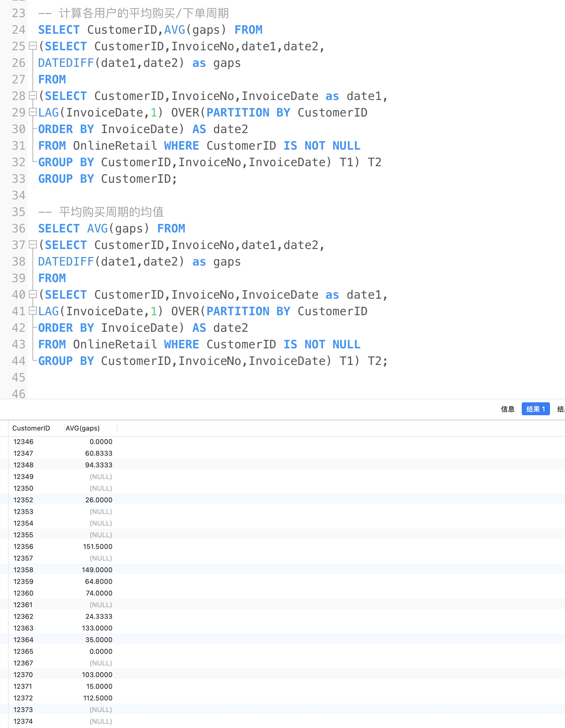The height and width of the screenshot is (728, 565).
Task: Collapse the LAG fold at line 41
Action: pyautogui.click(x=33, y=311)
